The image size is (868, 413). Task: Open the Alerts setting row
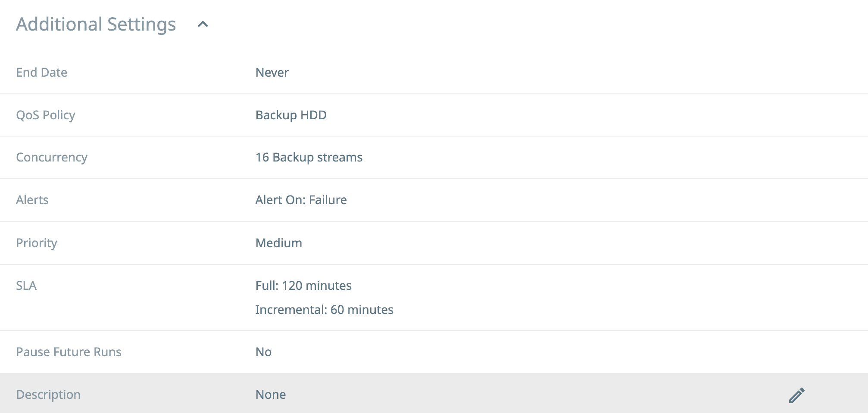[32, 200]
